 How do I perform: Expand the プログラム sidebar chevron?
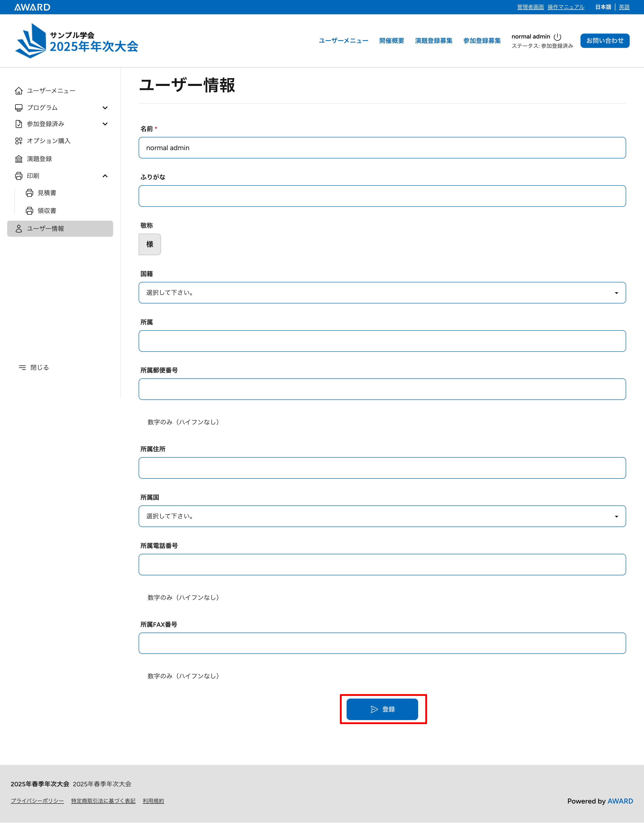tap(105, 108)
